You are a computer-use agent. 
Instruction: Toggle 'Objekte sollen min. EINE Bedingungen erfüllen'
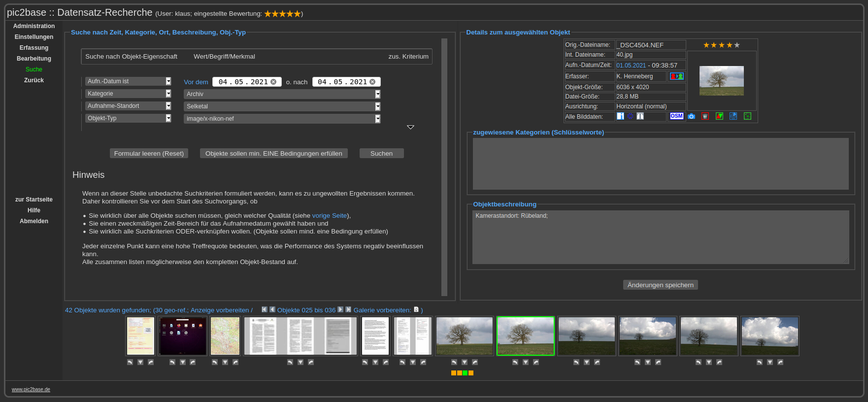click(273, 154)
